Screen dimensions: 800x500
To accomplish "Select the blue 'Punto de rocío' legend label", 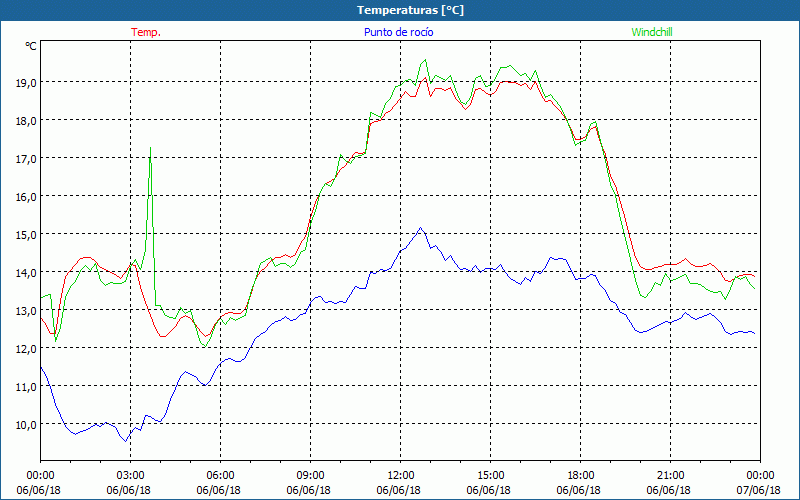I will (398, 32).
